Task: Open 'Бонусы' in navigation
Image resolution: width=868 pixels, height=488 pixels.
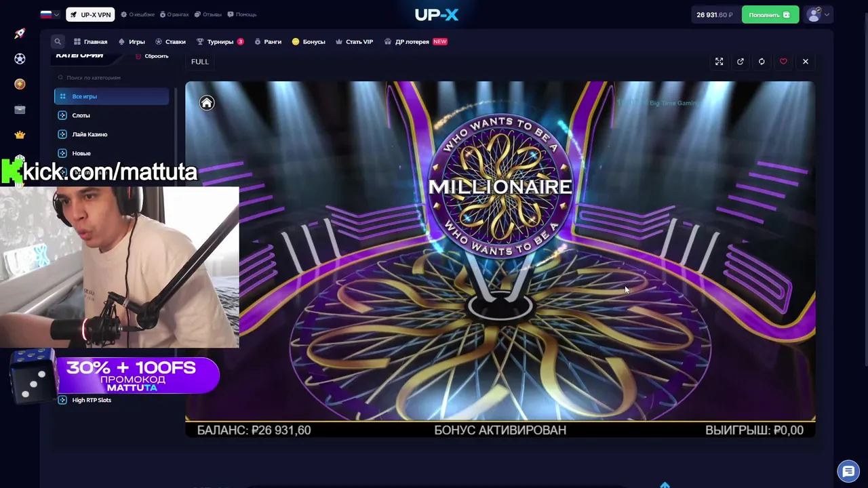Action: 309,41
